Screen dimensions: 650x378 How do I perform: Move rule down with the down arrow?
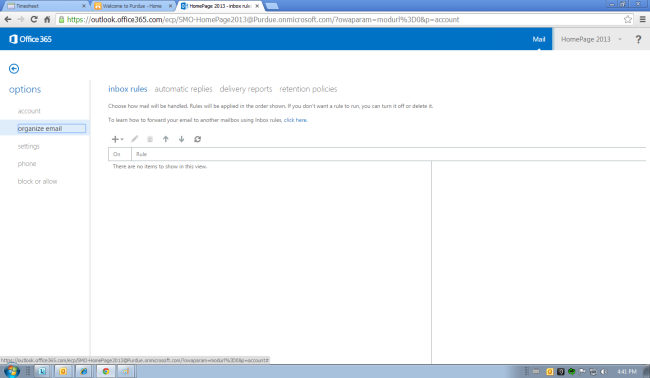tap(182, 139)
